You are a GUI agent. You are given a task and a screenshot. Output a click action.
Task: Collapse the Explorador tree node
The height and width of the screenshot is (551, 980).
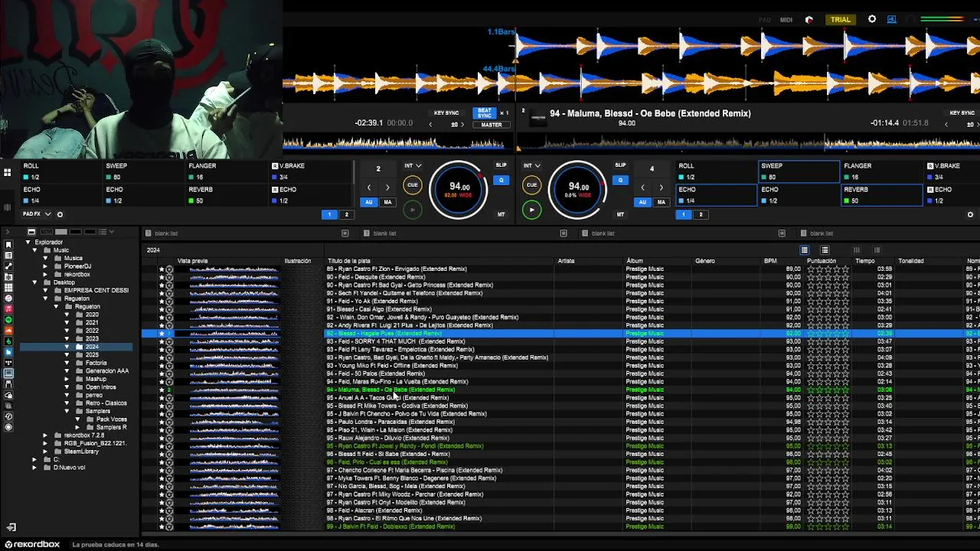click(28, 242)
